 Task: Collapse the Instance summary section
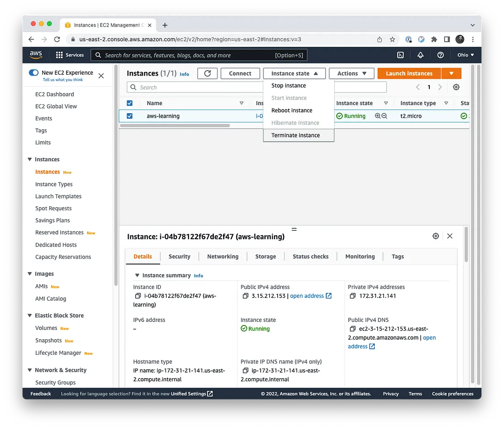pos(137,275)
